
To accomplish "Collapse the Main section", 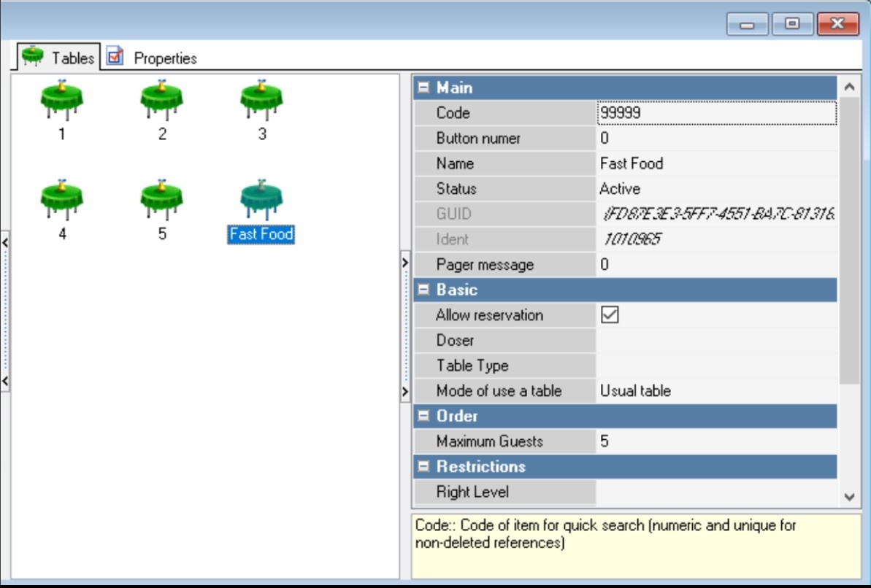I will click(x=423, y=87).
